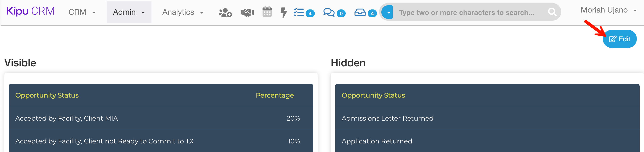
Task: Open the task checklist icon
Action: (x=299, y=12)
